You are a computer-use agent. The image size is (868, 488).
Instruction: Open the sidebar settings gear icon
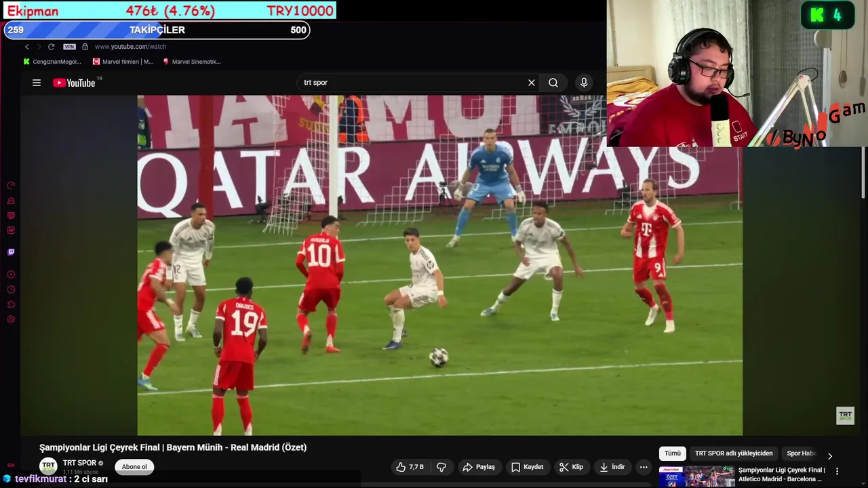[11, 319]
